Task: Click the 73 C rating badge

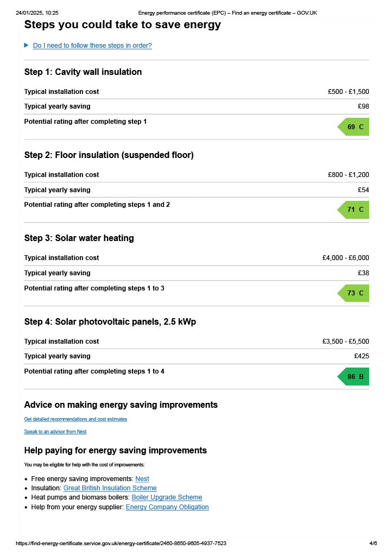Action: click(x=355, y=293)
